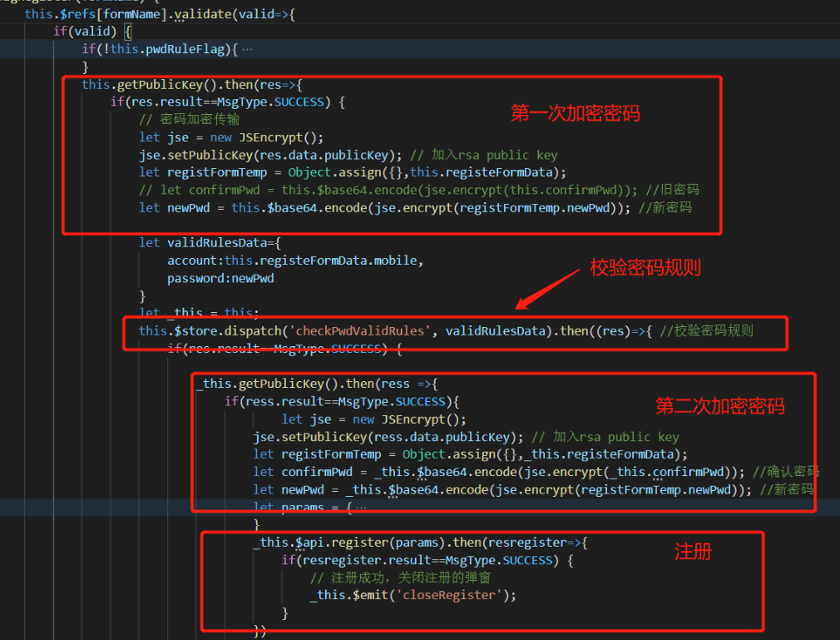Click account:this.registeFormData.mobile property line

point(295,260)
